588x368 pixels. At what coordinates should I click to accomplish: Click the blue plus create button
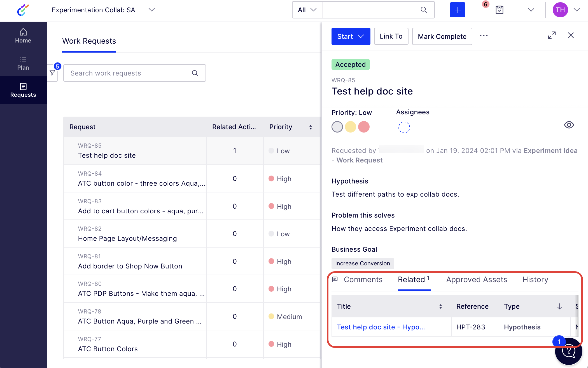click(x=457, y=10)
